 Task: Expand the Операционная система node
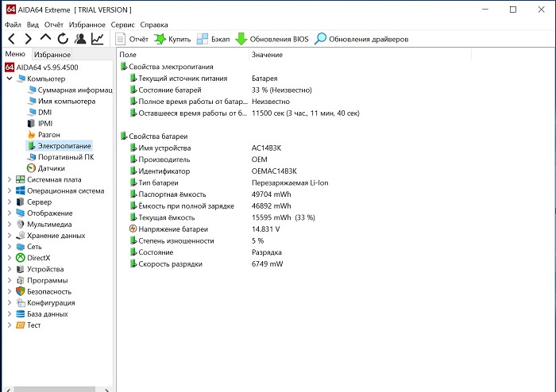[10, 190]
